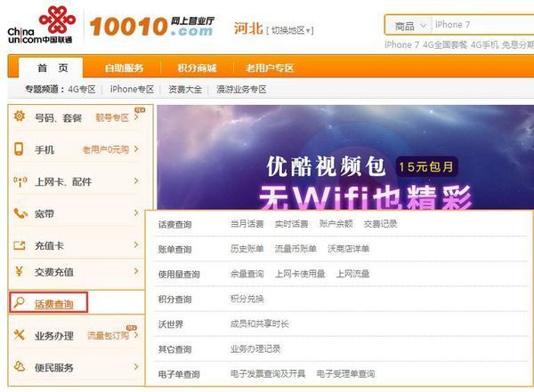Click the icon beside 便民服务
This screenshot has width=534, height=392.
[x=20, y=366]
